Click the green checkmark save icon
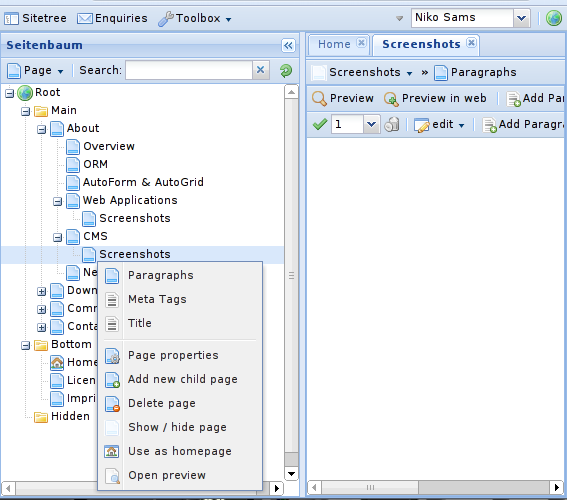The height and width of the screenshot is (500, 567). click(320, 124)
